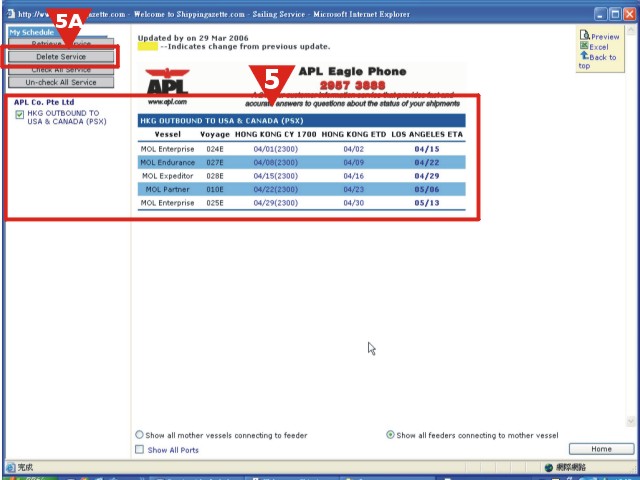Click the Excel spreadsheet icon
Image resolution: width=640 pixels, height=480 pixels.
584,46
